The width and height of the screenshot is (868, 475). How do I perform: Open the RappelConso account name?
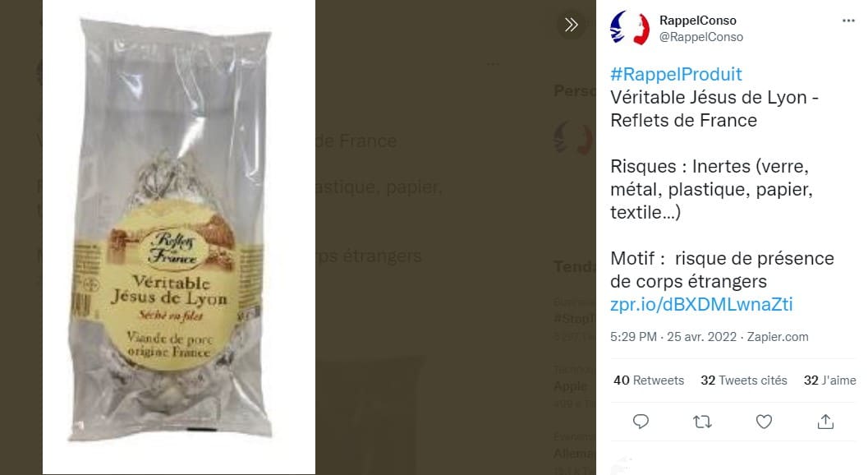click(697, 21)
